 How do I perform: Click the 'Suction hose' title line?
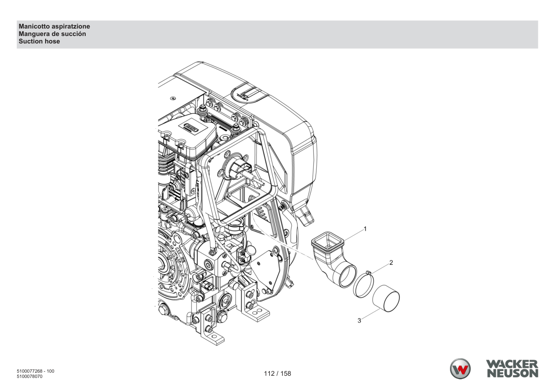(39, 41)
